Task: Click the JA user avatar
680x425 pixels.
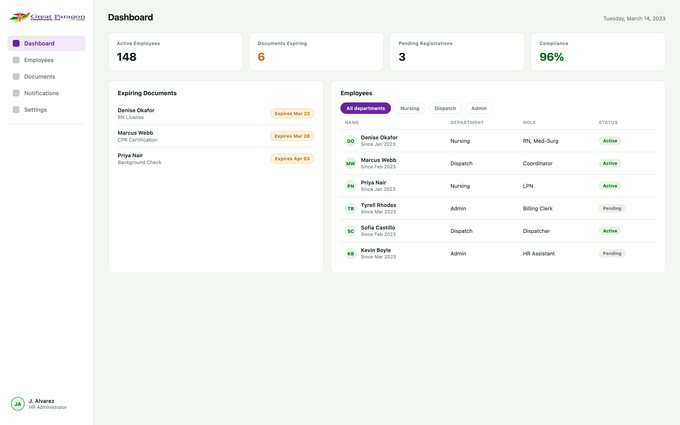Action: pyautogui.click(x=18, y=404)
